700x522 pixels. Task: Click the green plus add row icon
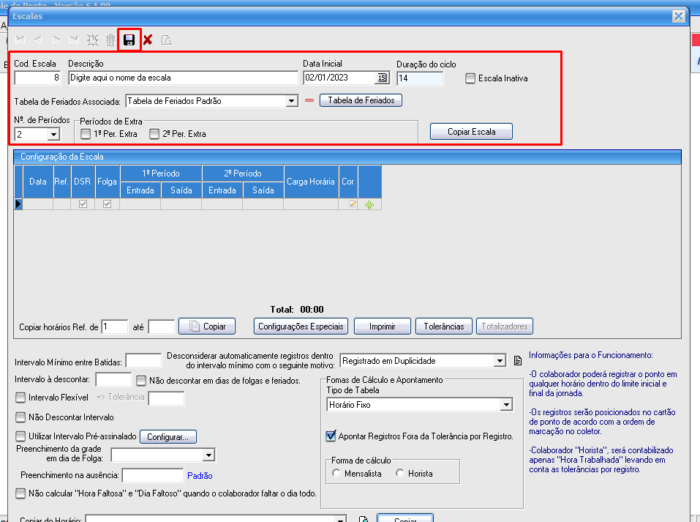coord(369,204)
